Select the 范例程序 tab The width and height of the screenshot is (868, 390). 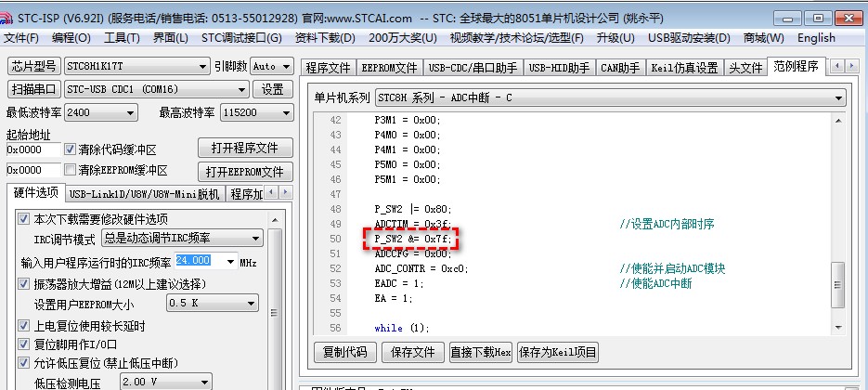click(796, 67)
